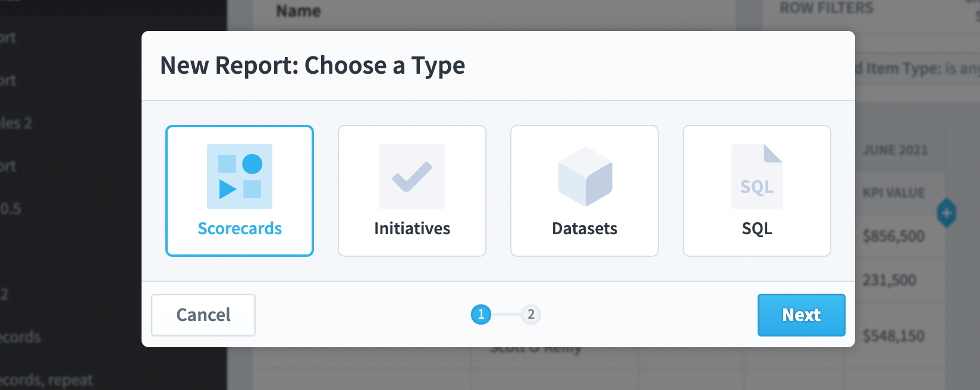This screenshot has height=390, width=980.
Task: Choose the Scorecards label text
Action: tap(240, 229)
